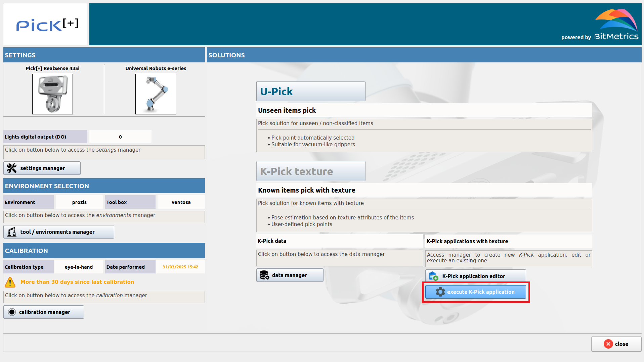
Task: Click the 'K-Pick applications with texture' heading
Action: pos(467,241)
